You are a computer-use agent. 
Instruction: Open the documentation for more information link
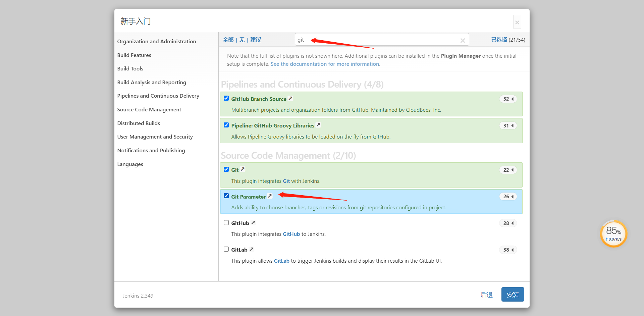[x=325, y=64]
